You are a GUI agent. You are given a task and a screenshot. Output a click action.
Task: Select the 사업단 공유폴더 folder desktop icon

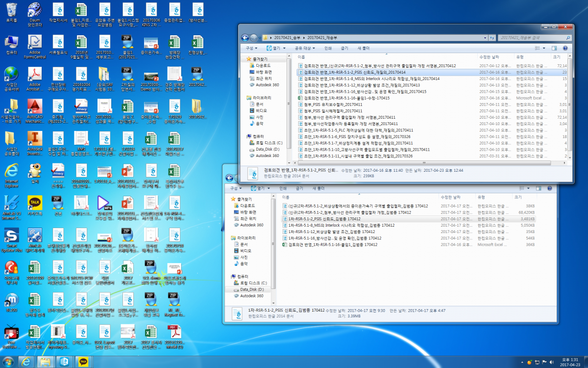tap(11, 144)
